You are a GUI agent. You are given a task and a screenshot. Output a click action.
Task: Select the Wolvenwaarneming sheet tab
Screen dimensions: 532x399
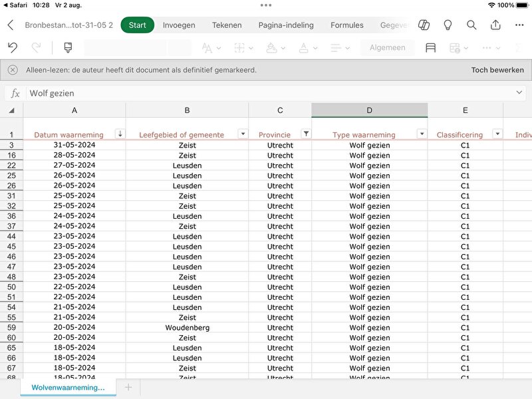68,388
